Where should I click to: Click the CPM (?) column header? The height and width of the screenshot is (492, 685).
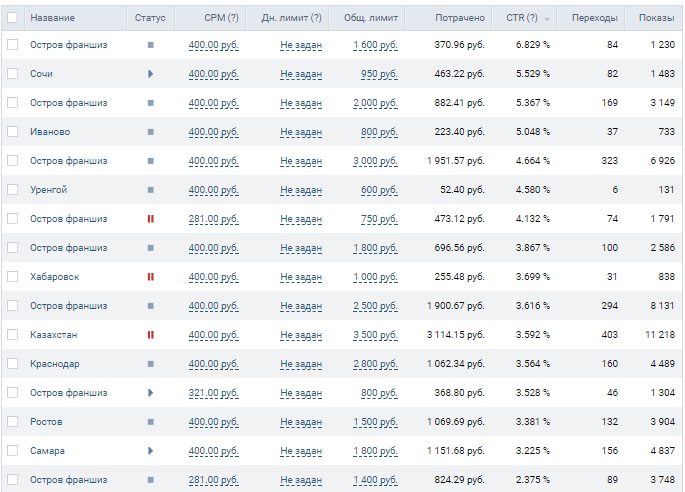[221, 18]
